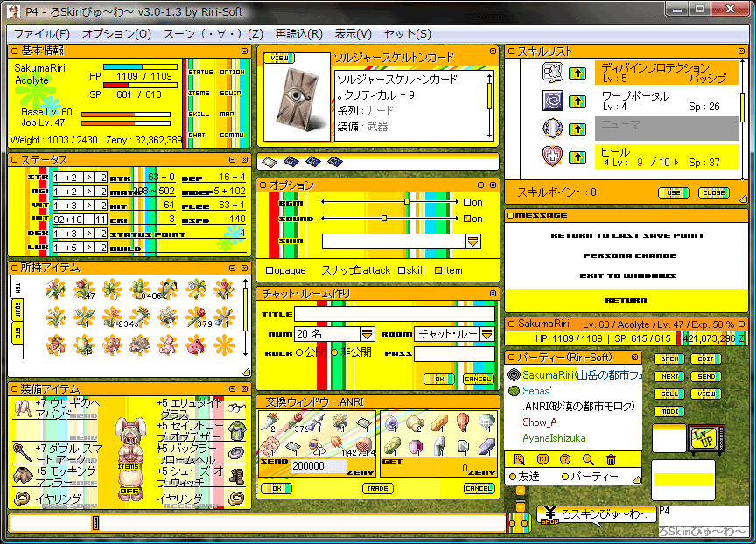Enable the opaque checkbox
This screenshot has width=756, height=544.
coord(269,271)
